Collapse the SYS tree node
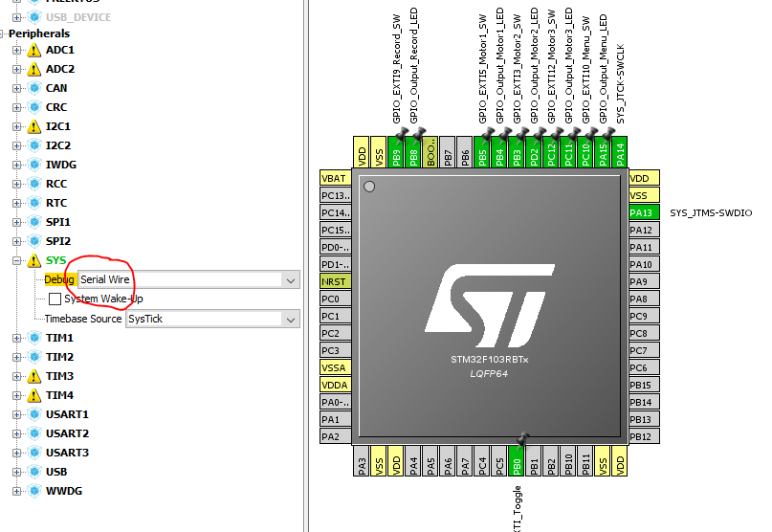 [16, 260]
